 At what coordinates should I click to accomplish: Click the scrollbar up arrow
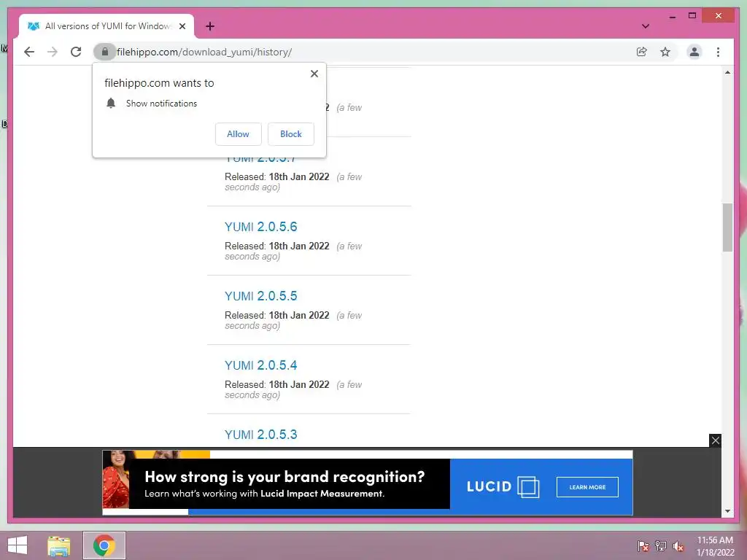(x=727, y=72)
